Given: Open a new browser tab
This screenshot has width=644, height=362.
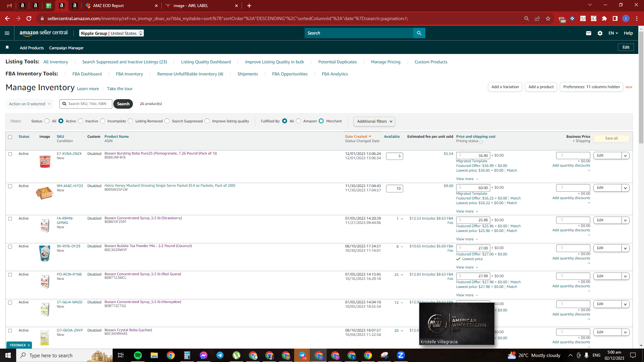Looking at the screenshot, I should (x=249, y=6).
